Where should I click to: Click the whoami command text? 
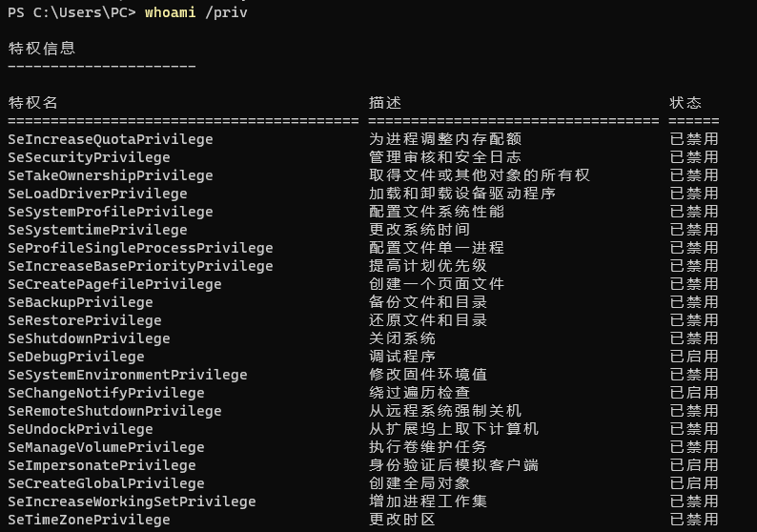[x=170, y=12]
